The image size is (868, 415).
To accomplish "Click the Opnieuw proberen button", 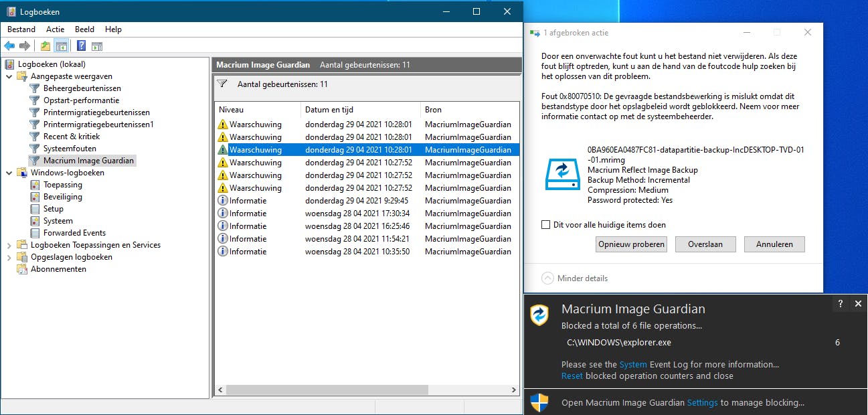I will click(x=632, y=244).
